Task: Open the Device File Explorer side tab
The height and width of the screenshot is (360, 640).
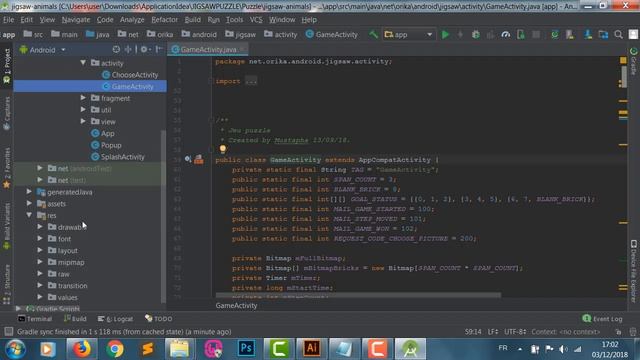Action: [x=633, y=271]
